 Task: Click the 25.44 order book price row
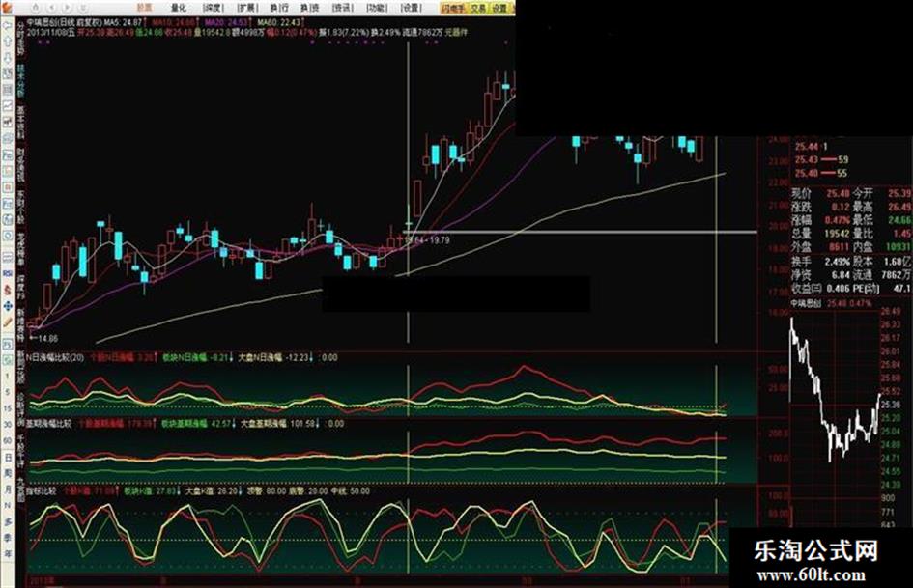tap(813, 147)
